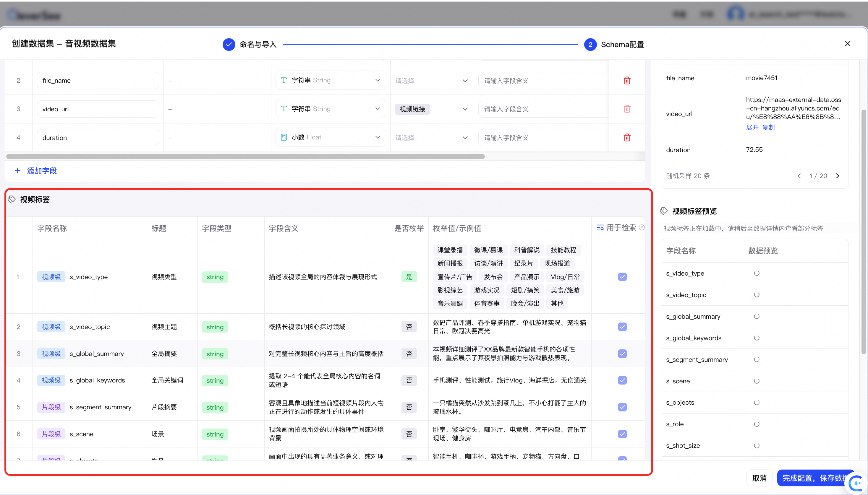This screenshot has height=495, width=868.
Task: Click 视频级 badge in s_video_type row
Action: coord(51,277)
